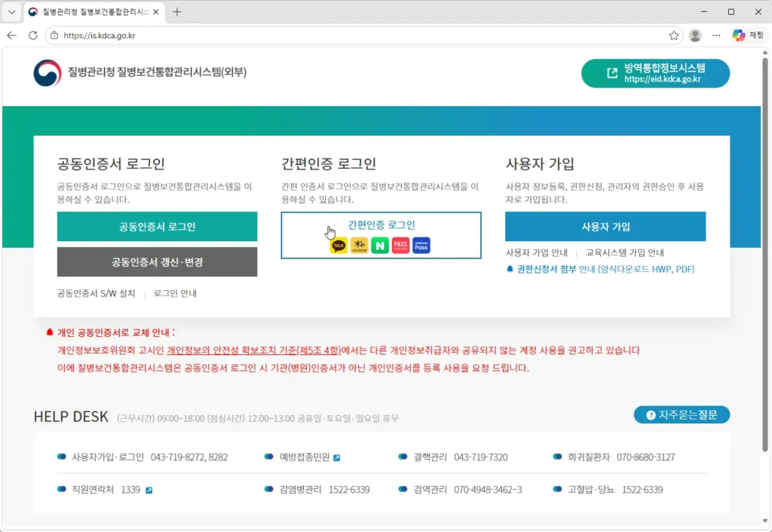Expand the tab search dropdown chevron

12,12
